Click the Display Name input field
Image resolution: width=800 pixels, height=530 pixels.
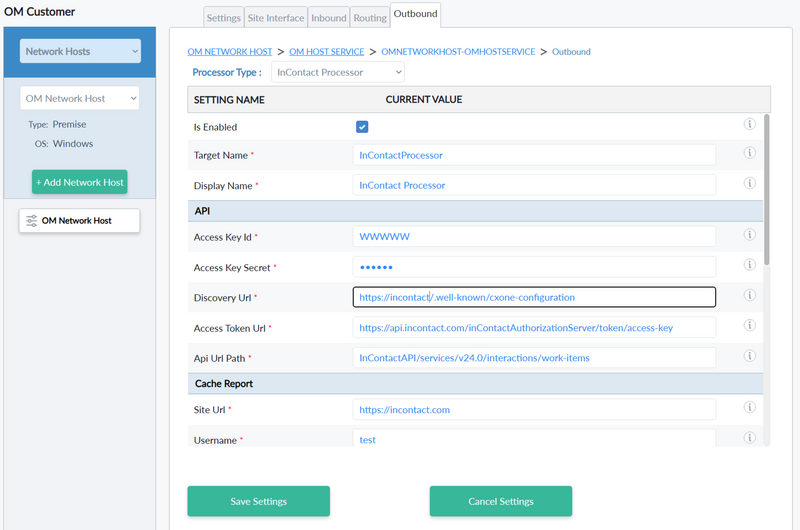(x=534, y=185)
